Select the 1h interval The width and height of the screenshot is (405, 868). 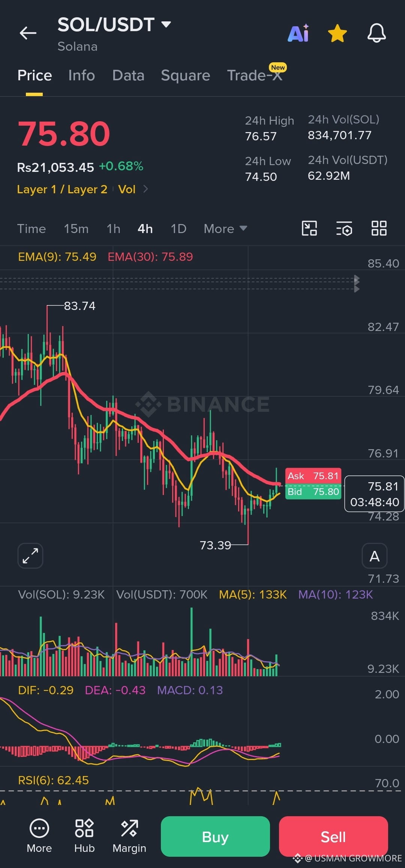[x=113, y=229]
